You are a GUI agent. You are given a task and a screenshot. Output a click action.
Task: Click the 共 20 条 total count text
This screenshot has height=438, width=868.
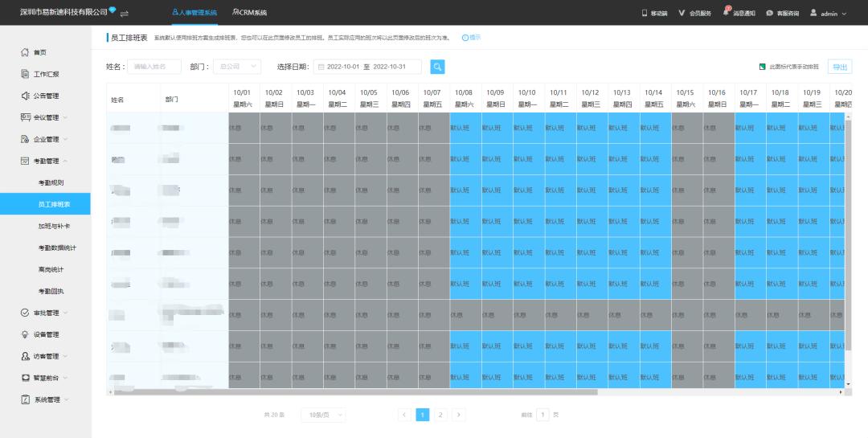(x=274, y=415)
